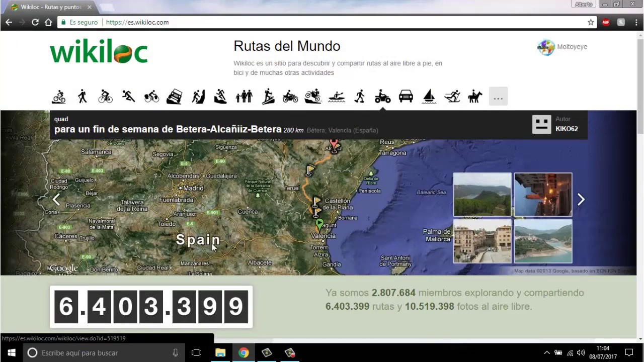644x362 pixels.
Task: Select the road cycling activity icon
Action: point(105,96)
